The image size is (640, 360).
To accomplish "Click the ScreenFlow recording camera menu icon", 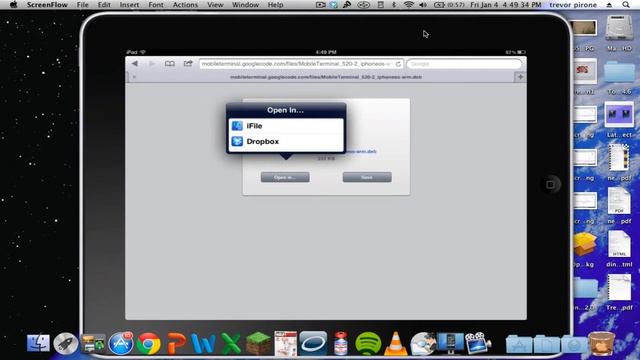I will pos(321,5).
